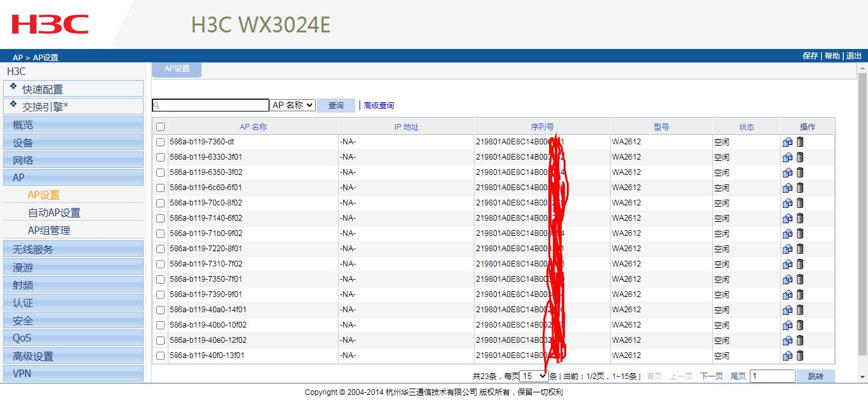Screen dimensions: 868x400
Task: Open the 认证 sidebar section
Action: tap(74, 303)
